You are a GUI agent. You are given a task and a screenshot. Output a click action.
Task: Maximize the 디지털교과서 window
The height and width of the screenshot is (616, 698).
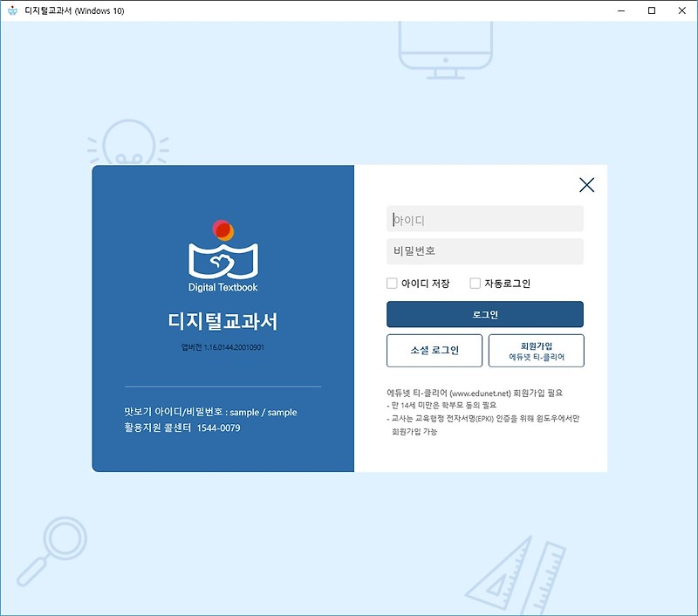652,10
